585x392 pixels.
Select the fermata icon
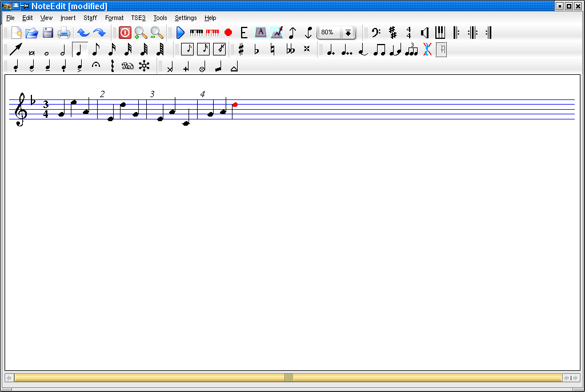(x=96, y=66)
